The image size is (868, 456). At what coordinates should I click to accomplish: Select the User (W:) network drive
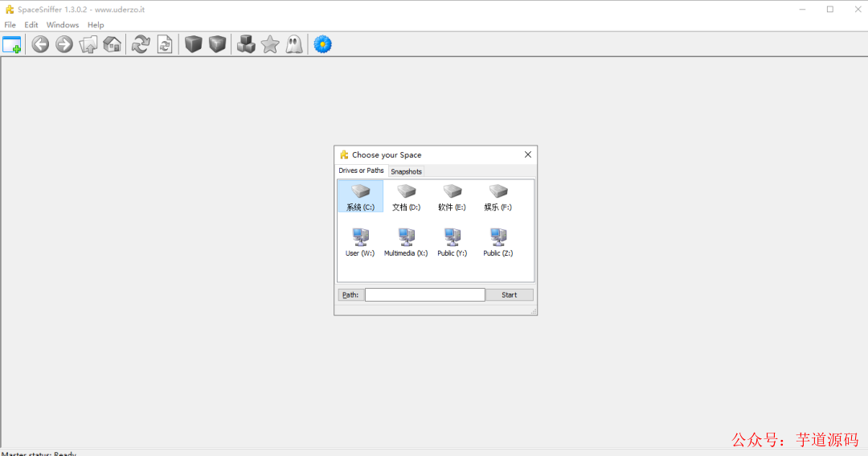(x=360, y=243)
